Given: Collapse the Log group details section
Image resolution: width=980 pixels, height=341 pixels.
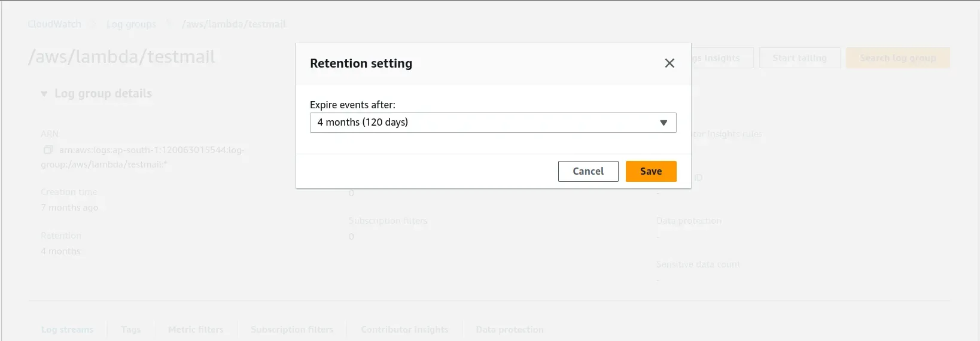Looking at the screenshot, I should coord(44,94).
